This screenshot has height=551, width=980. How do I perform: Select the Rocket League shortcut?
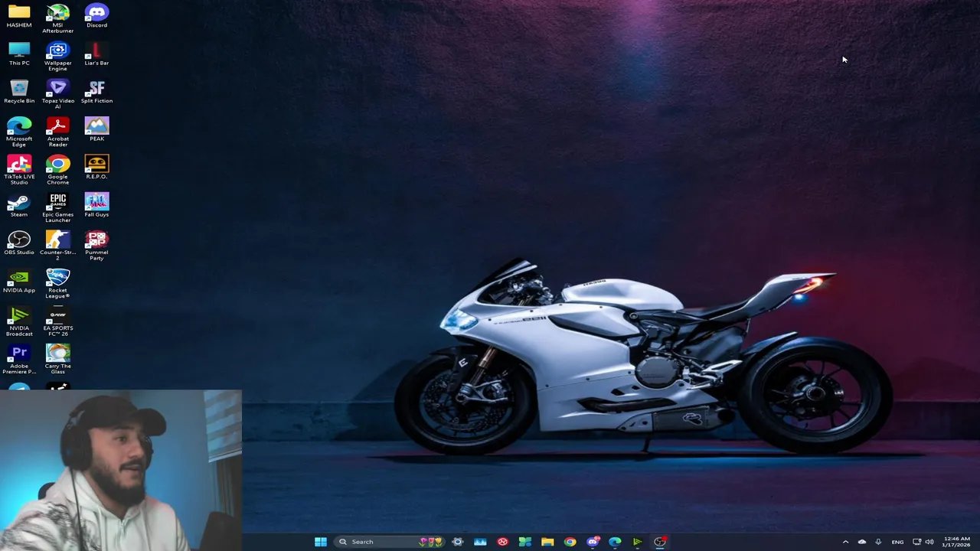coord(57,284)
